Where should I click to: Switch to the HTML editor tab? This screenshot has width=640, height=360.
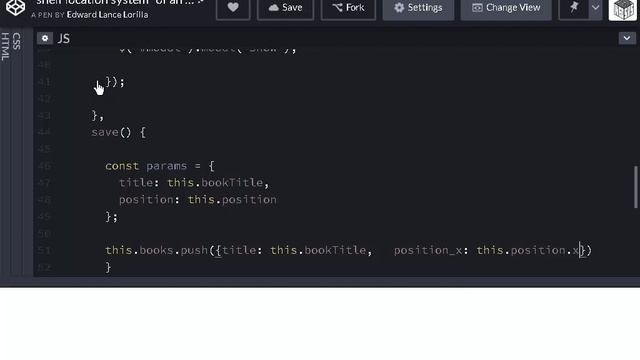pos(5,47)
